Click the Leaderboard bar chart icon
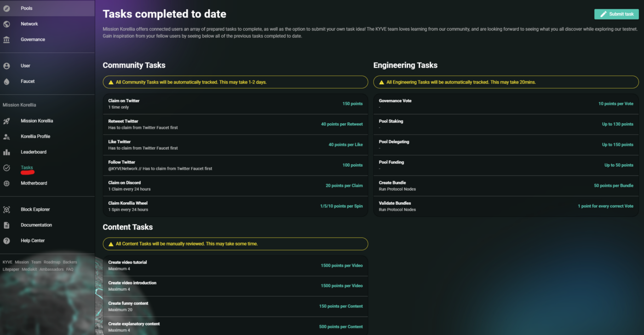 pos(6,152)
